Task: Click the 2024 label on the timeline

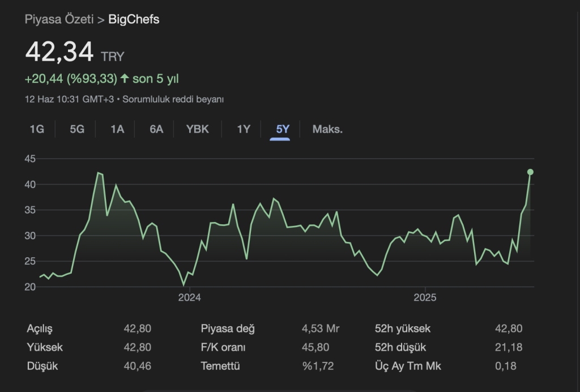Action: (x=189, y=297)
